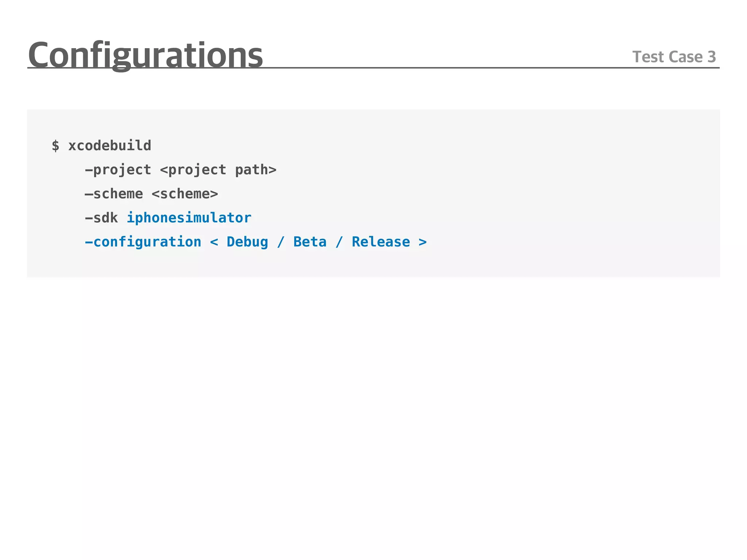Click the dollar sign shell prompt
This screenshot has height=560, width=747.
pos(55,146)
